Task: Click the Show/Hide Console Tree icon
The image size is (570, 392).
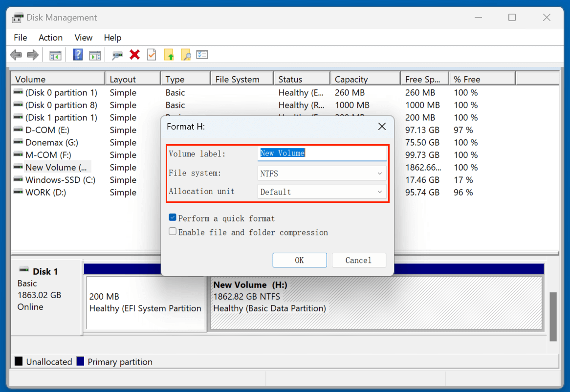Action: pyautogui.click(x=55, y=55)
